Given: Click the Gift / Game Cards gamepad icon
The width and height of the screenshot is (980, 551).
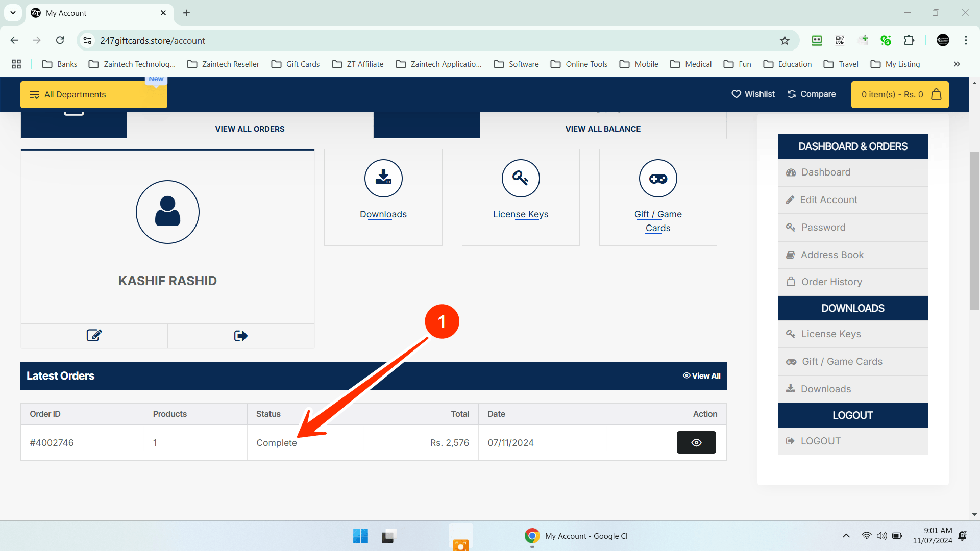Looking at the screenshot, I should (x=658, y=178).
